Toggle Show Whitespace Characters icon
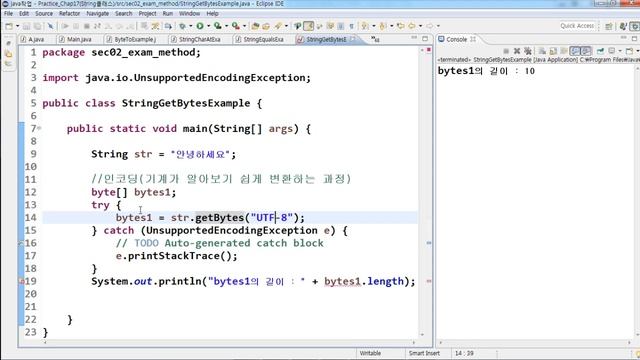The image size is (640, 360). (x=351, y=26)
